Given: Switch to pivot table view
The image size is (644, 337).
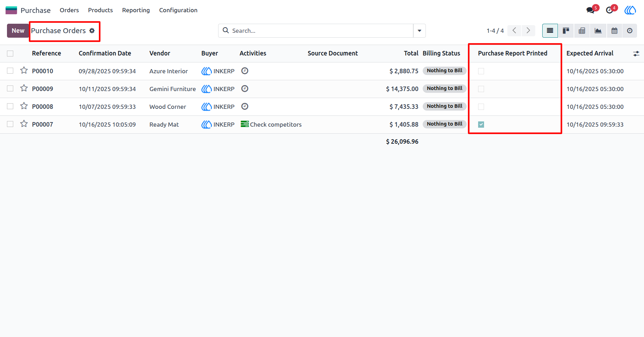Looking at the screenshot, I should pyautogui.click(x=582, y=31).
